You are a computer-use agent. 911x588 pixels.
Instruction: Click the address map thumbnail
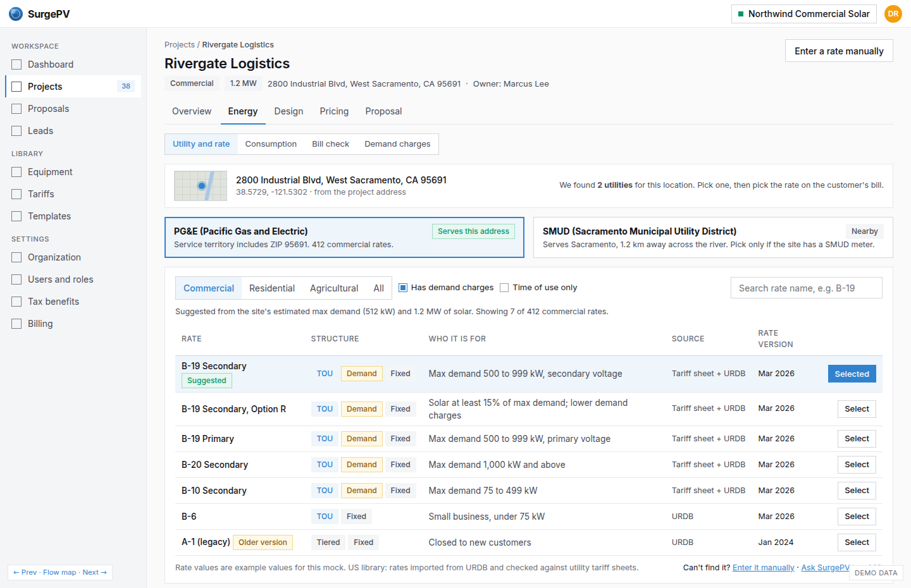click(x=201, y=186)
